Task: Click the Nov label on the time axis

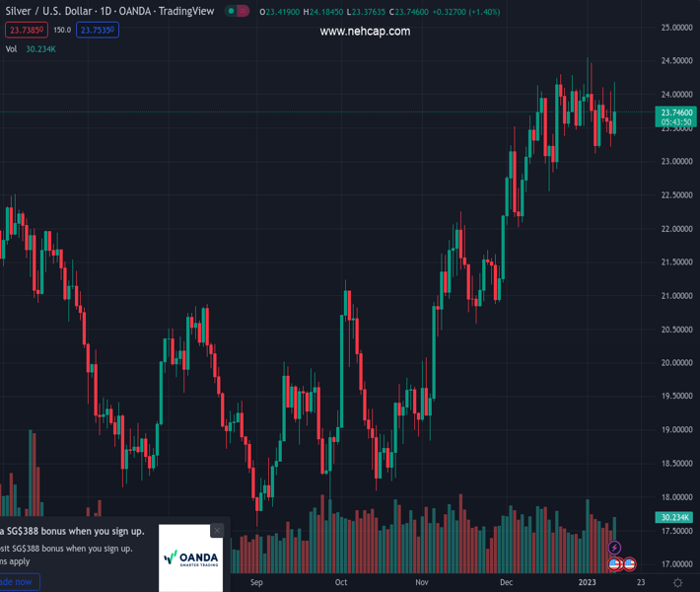Action: [422, 582]
